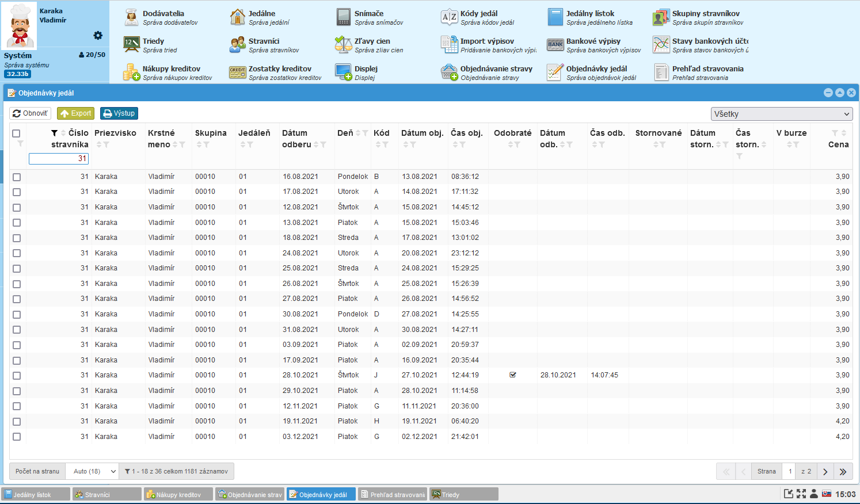This screenshot has height=504, width=860.
Task: Open Import výpisov bank import icon
Action: coord(450,45)
